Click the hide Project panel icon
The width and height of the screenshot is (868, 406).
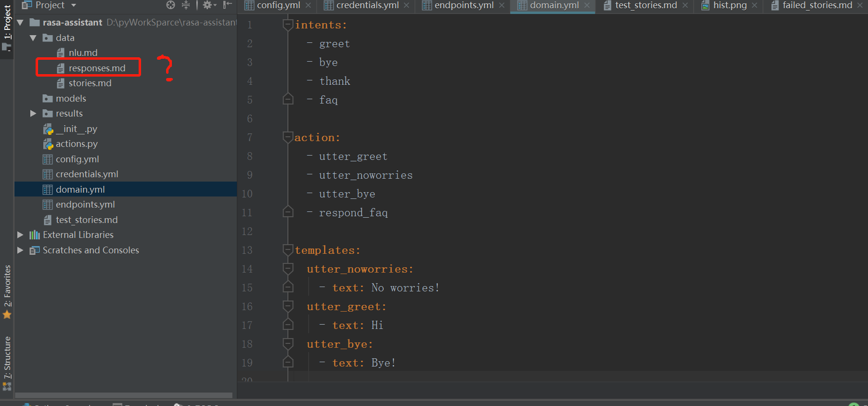click(x=228, y=5)
